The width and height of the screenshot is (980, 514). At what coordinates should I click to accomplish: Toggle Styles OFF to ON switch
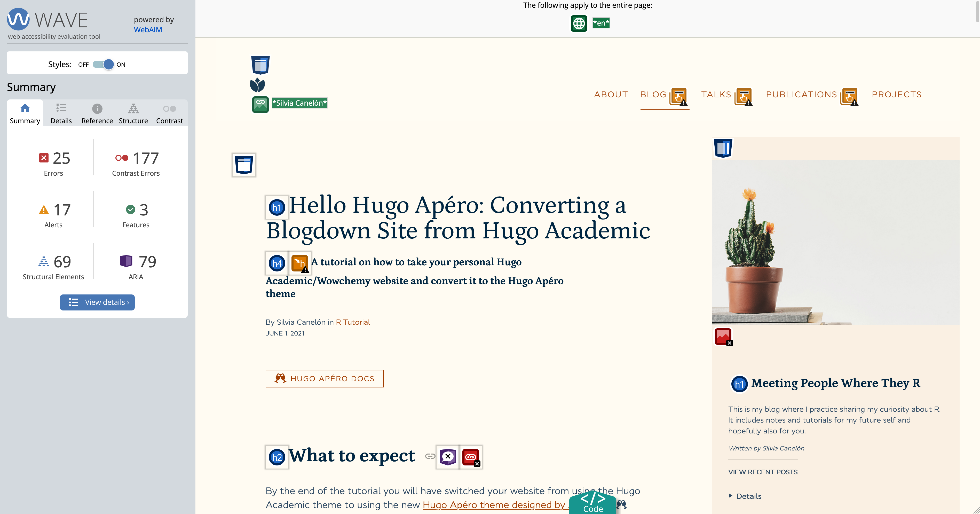(102, 64)
